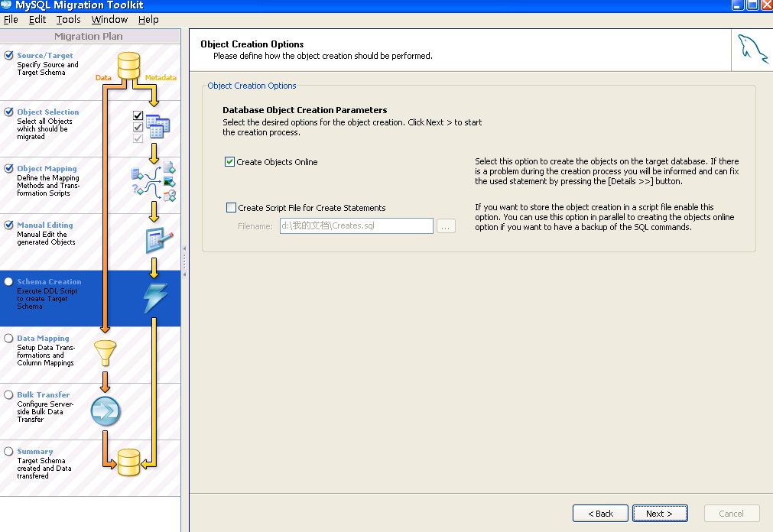Click the Object Selection completed checkmark icon

[8, 112]
